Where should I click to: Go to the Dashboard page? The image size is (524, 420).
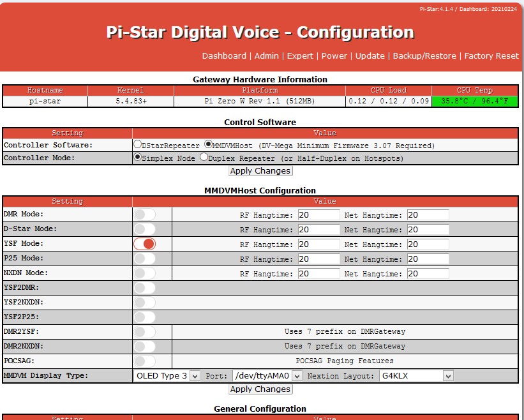(x=224, y=56)
